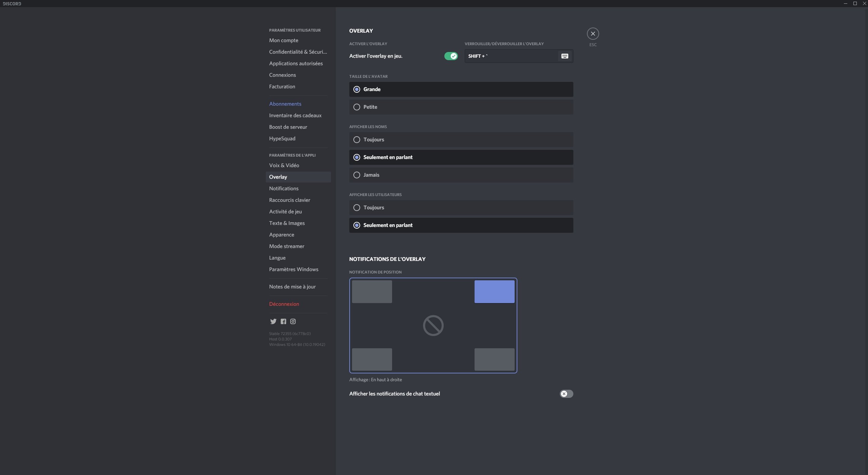
Task: Enable 'Afficher les notifications de chat textuel'
Action: (566, 393)
